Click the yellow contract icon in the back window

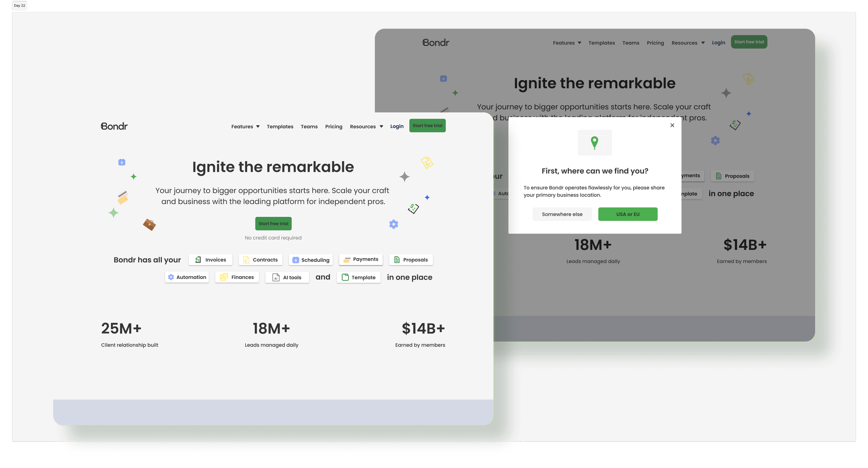(x=749, y=79)
